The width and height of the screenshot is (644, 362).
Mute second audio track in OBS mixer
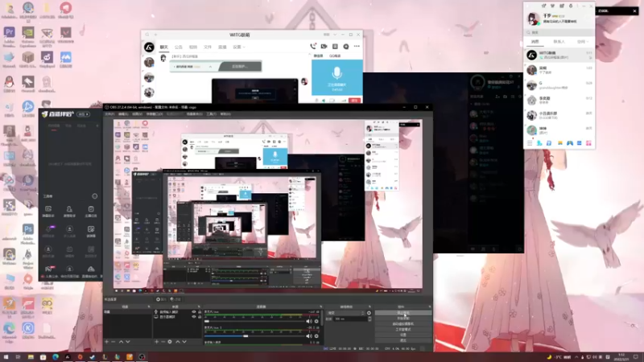click(309, 336)
